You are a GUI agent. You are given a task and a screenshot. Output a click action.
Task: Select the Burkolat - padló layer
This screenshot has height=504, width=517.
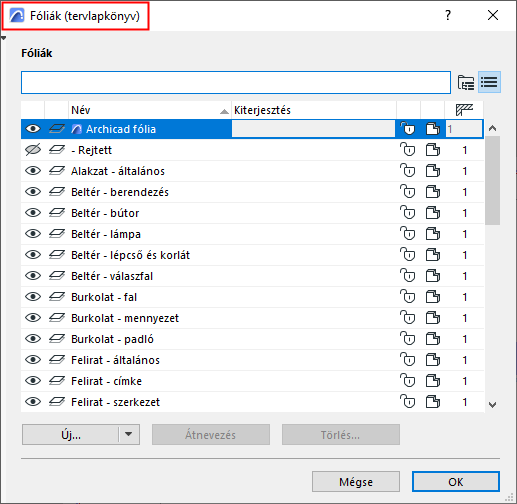click(x=252, y=339)
